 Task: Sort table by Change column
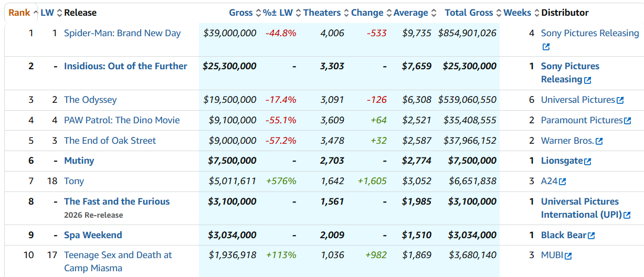tap(371, 13)
